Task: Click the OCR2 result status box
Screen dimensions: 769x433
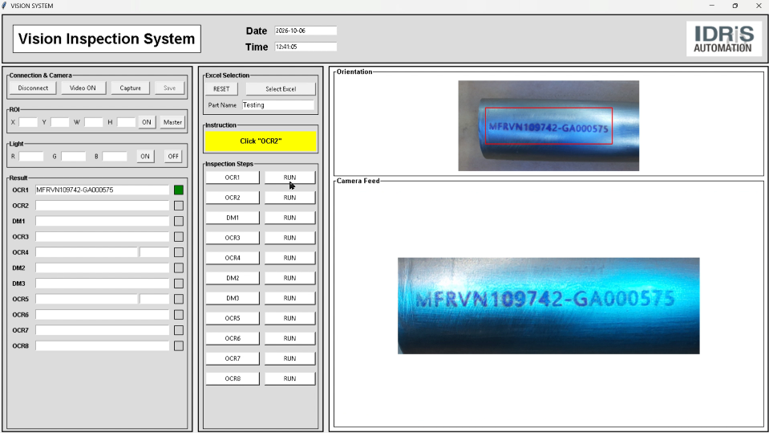Action: [x=179, y=205]
